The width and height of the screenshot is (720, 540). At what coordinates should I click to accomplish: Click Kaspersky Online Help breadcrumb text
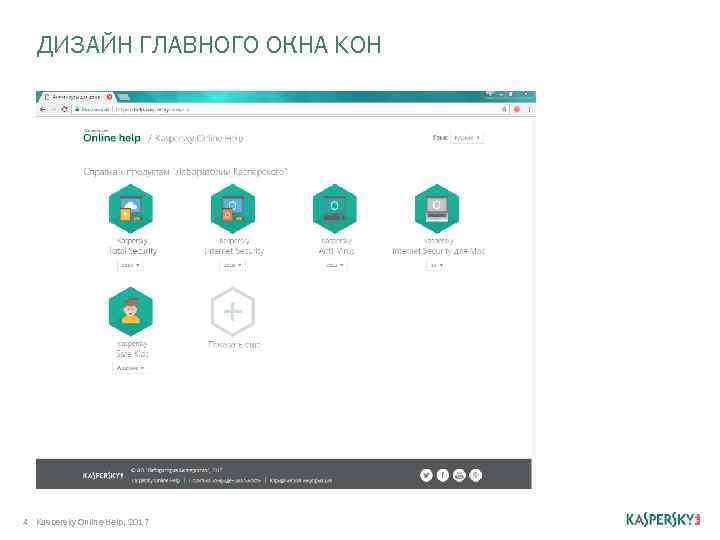pos(200,138)
